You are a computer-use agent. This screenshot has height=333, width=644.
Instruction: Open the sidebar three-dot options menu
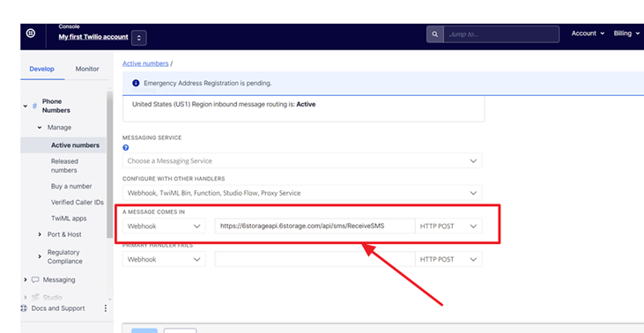(106, 308)
